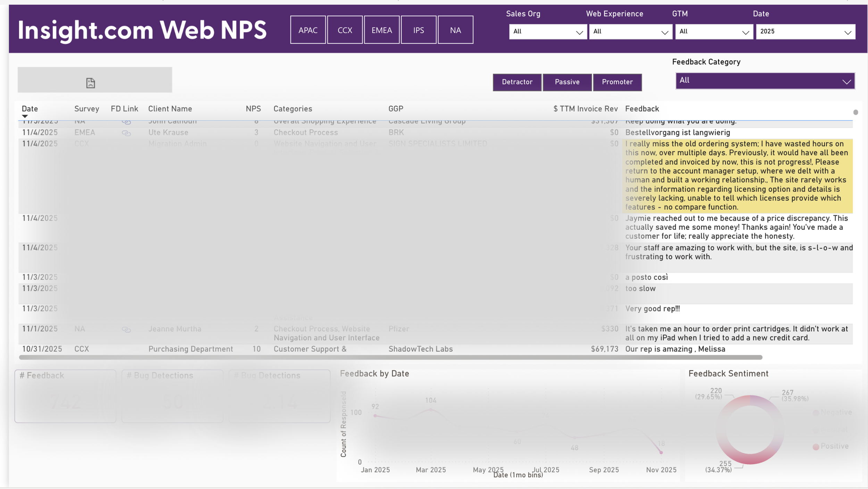Viewport: 868px width, 489px height.
Task: Toggle the Passive filter
Action: click(567, 82)
